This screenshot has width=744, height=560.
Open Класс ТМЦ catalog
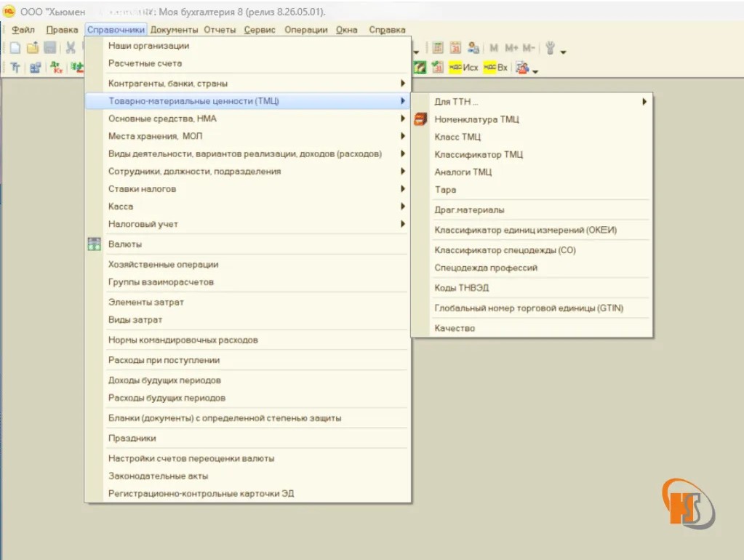532,137
